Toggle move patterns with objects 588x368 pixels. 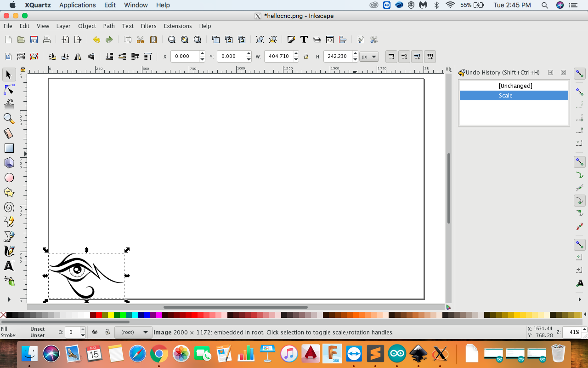[430, 57]
